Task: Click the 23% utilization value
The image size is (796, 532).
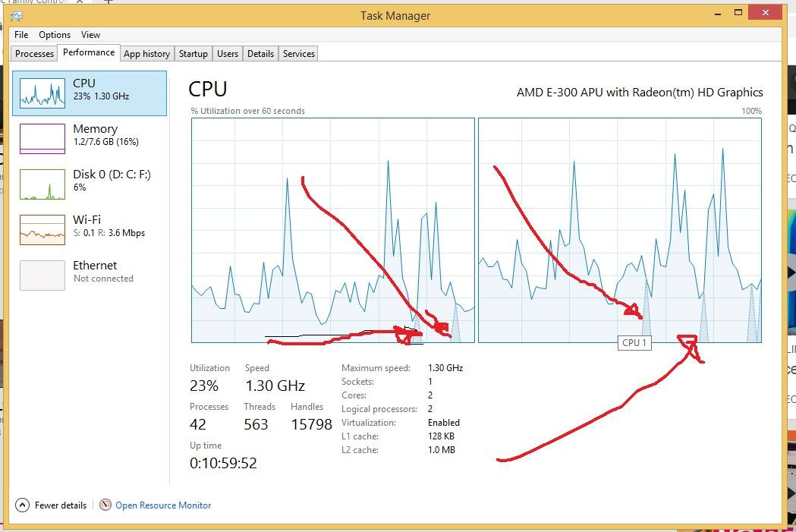Action: click(x=204, y=386)
